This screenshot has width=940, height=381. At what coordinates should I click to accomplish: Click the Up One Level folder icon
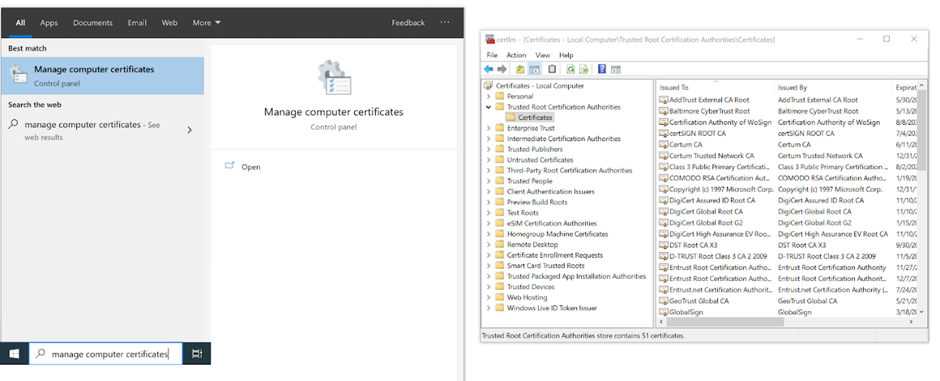520,69
